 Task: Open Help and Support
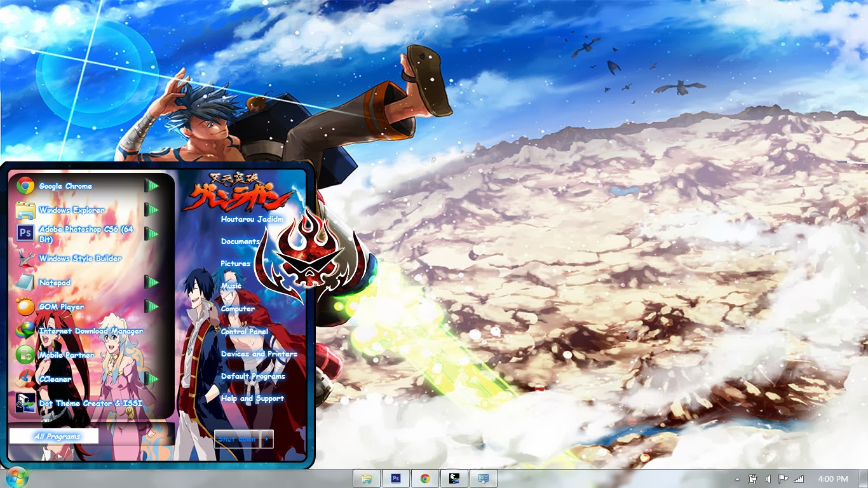pos(253,398)
